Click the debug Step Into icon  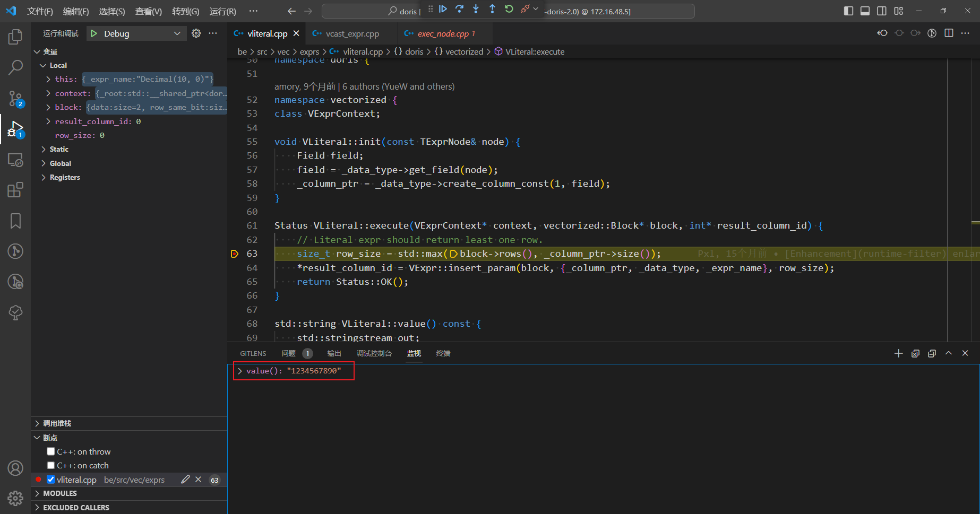pos(476,9)
